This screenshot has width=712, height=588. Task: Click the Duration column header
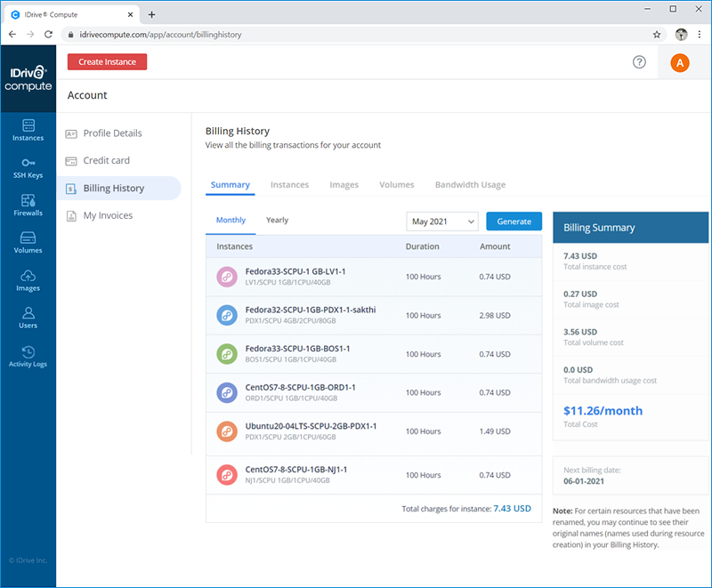pyautogui.click(x=422, y=246)
